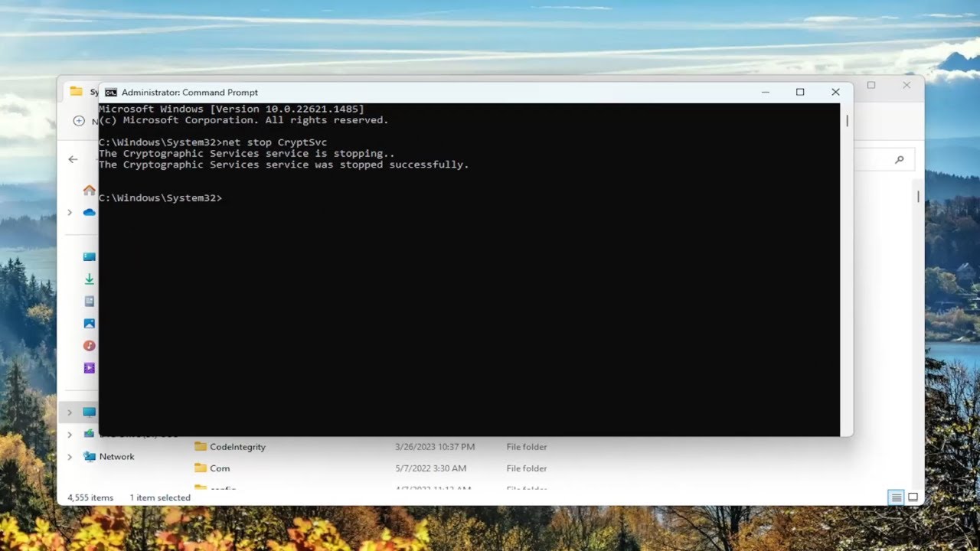Open the Documents quick access icon
Image resolution: width=980 pixels, height=551 pixels.
click(x=90, y=302)
